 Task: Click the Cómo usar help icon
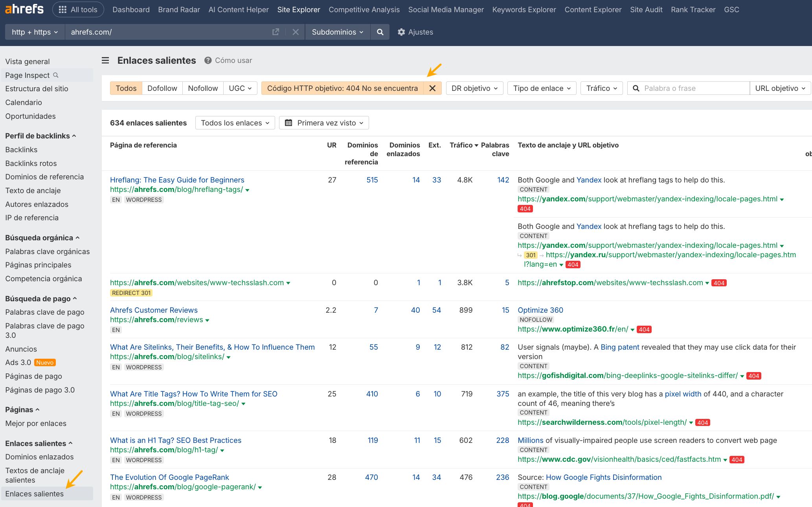tap(208, 61)
